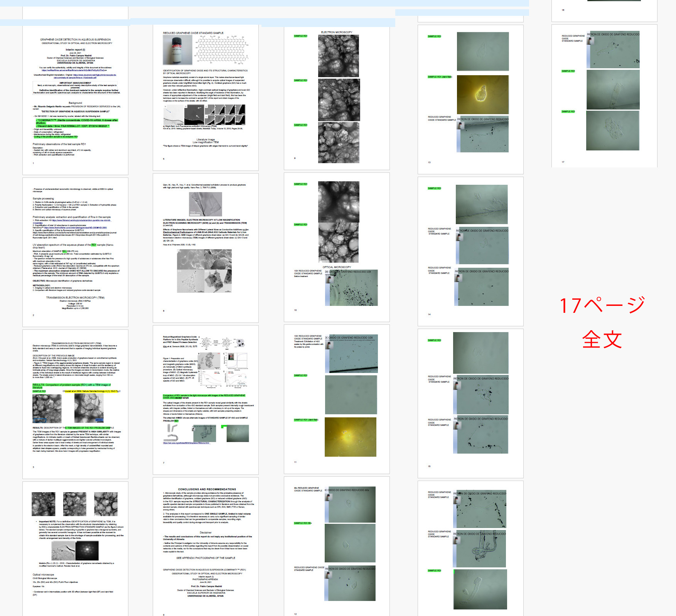Open the Graphene-Ribbons link on page 7
676x616 pixels.
coord(186,443)
